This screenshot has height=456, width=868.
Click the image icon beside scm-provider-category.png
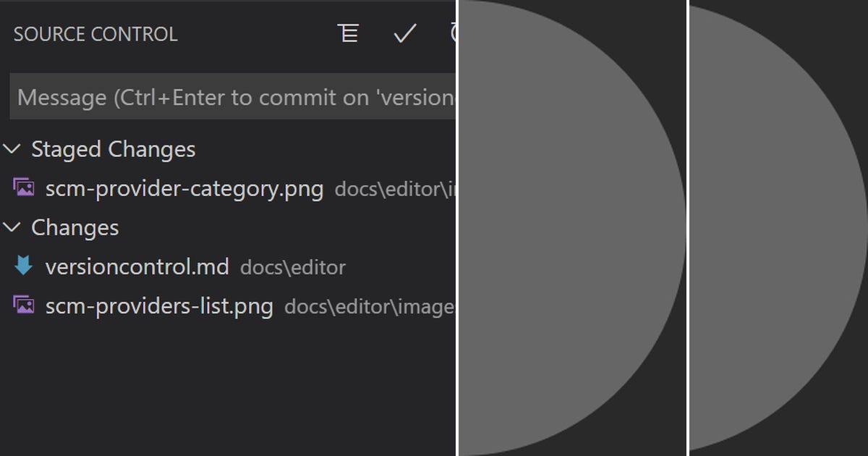point(25,187)
